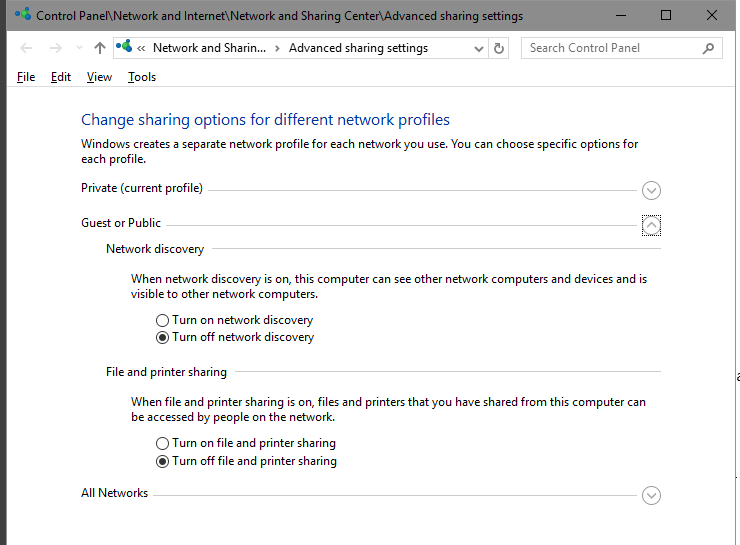The height and width of the screenshot is (545, 740).
Task: Open the Tools menu
Action: point(142,77)
